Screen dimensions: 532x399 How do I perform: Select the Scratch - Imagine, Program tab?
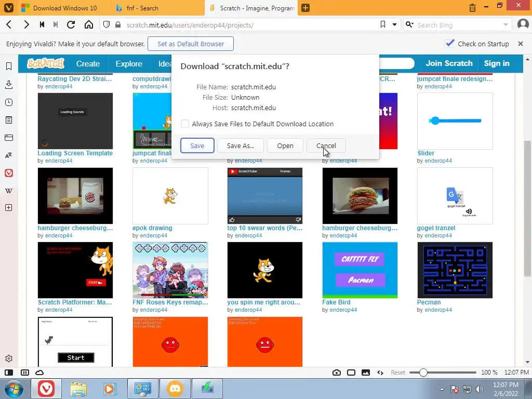[x=251, y=8]
